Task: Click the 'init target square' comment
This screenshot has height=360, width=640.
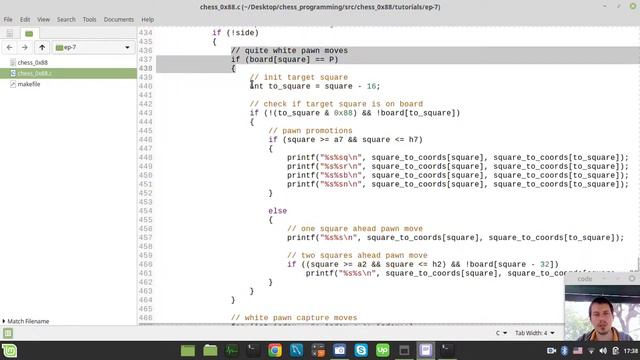Action: (299, 77)
